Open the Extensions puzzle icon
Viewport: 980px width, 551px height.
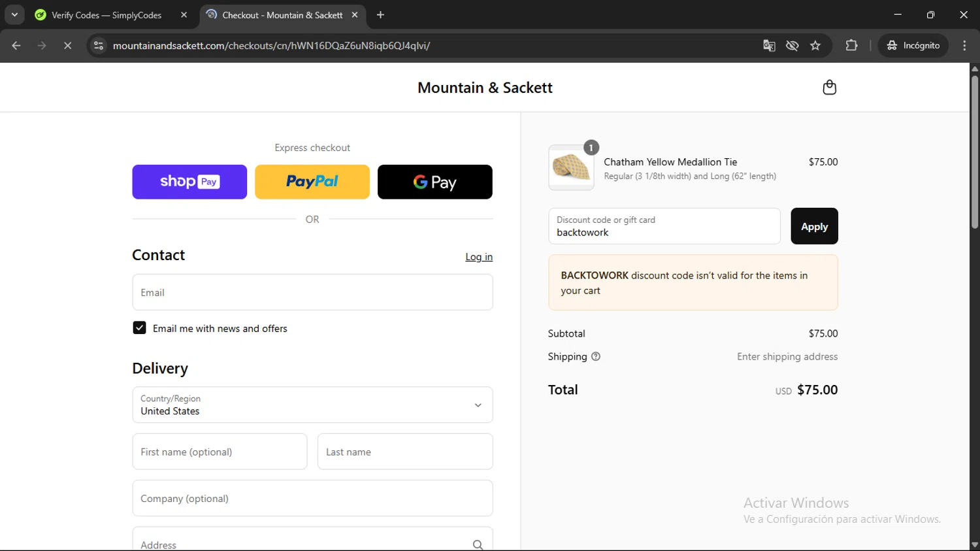(851, 45)
